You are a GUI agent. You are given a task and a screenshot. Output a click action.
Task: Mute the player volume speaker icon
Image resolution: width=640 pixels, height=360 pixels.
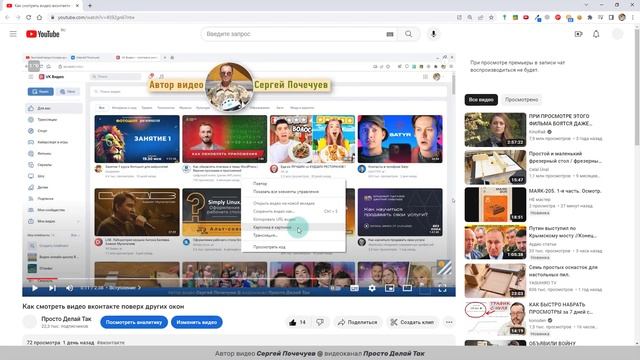(x=70, y=288)
